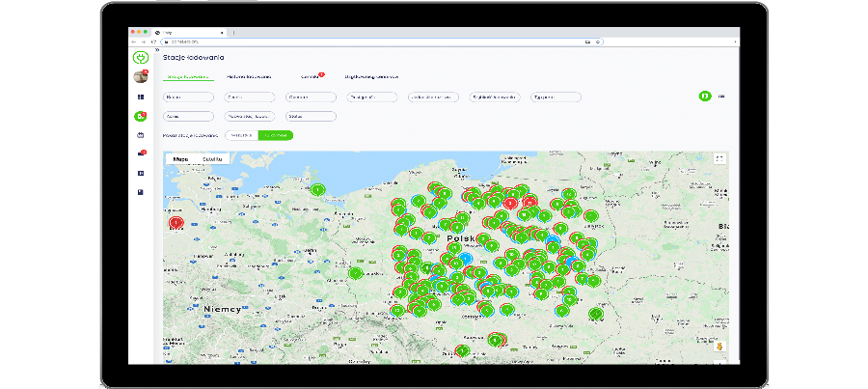The image size is (868, 389).
Task: Open the second tab next to Stacje ładowania
Action: pyautogui.click(x=249, y=76)
